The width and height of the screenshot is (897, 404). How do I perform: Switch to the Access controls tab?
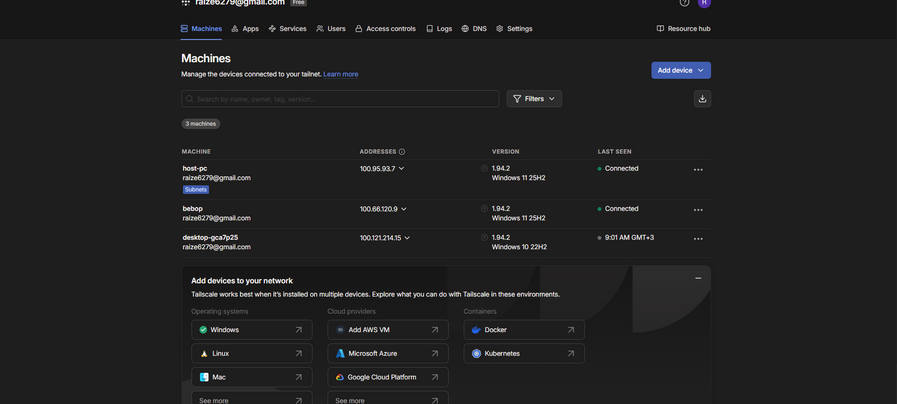click(x=384, y=29)
